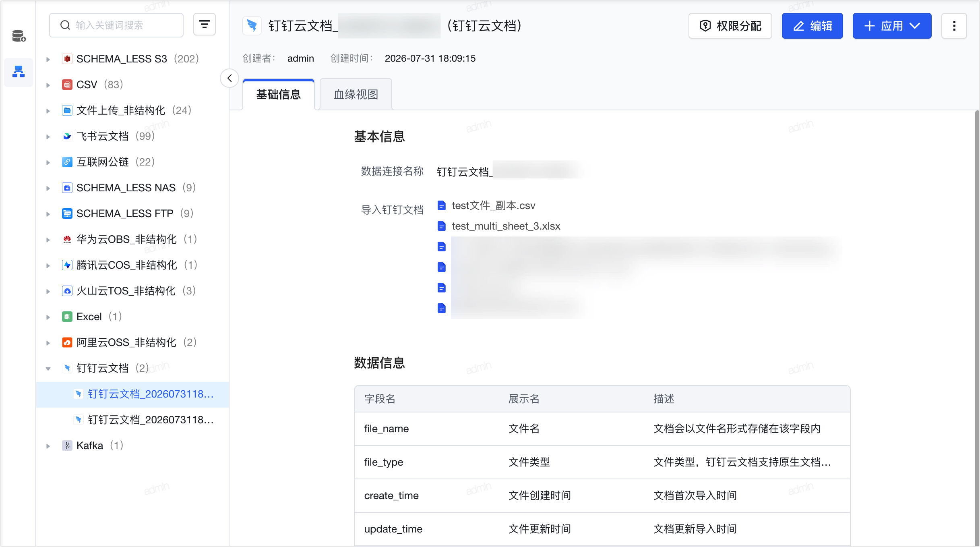Click the 互联网公链 icon
The height and width of the screenshot is (547, 980).
pos(67,162)
